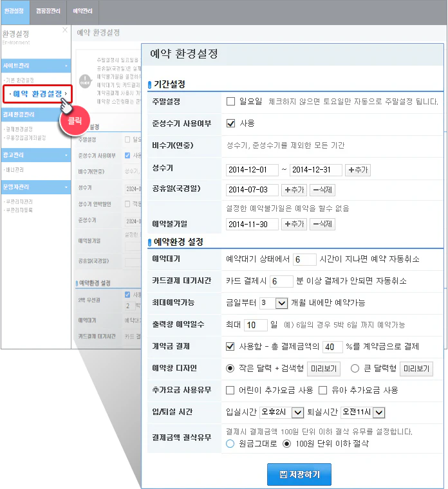Edit the 성수기 end date 2014-12-31

coord(315,170)
